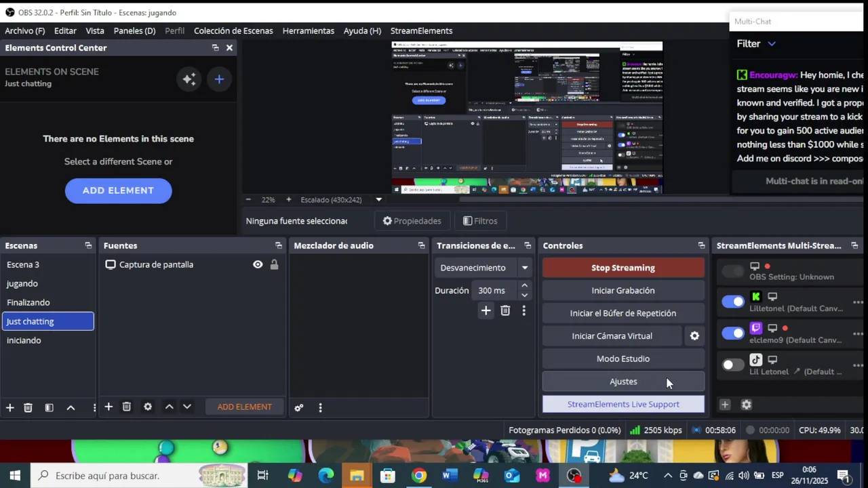Move the scene up with the Escenas arrow
This screenshot has width=868, height=488.
71,407
